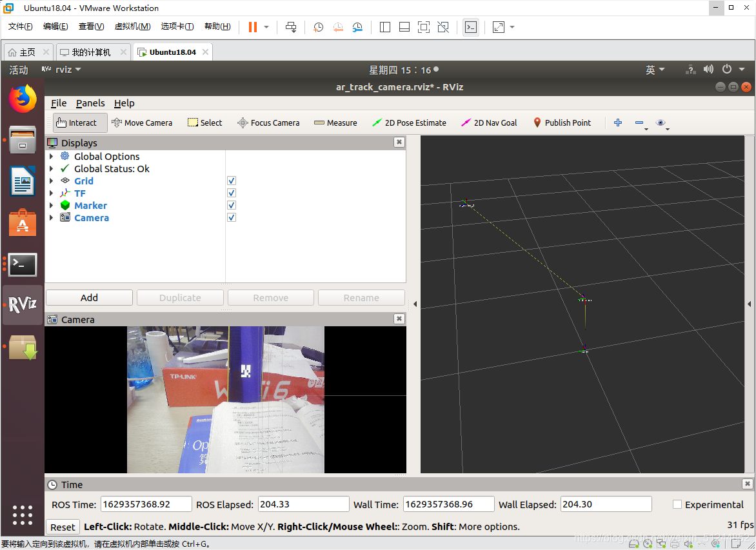Select the Camera display icon in tree
The image size is (756, 550).
[65, 217]
